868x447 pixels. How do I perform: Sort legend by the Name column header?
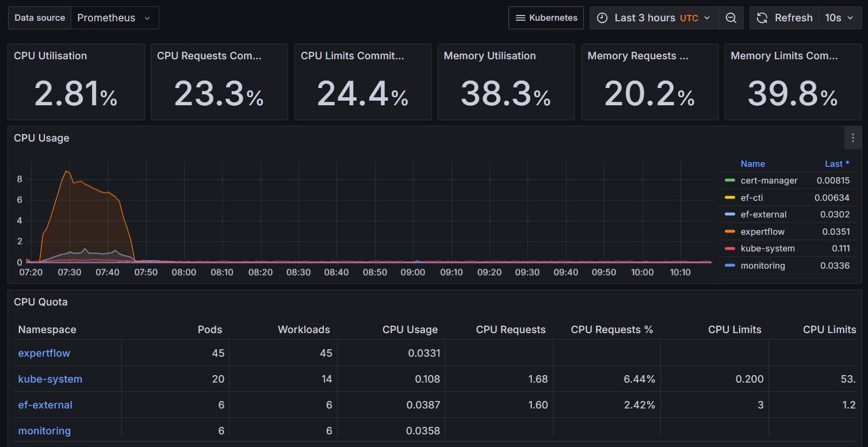point(752,164)
